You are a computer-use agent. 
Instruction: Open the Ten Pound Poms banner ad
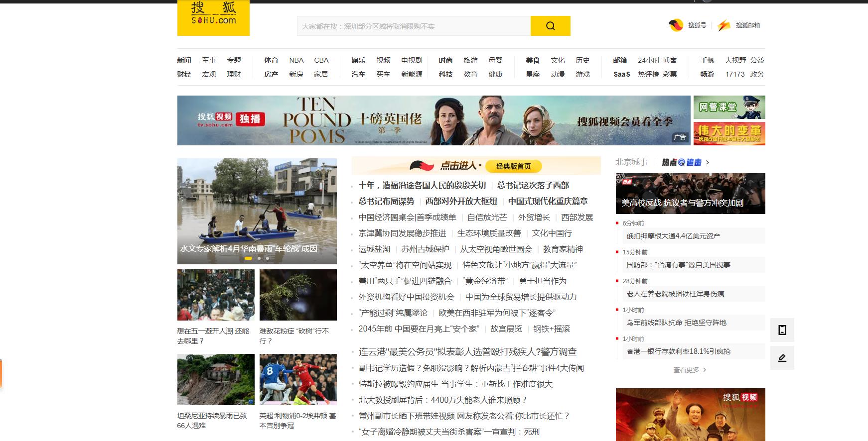434,120
